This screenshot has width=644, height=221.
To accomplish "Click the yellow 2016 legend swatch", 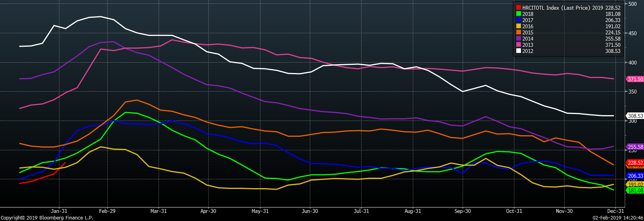I will 519,26.
